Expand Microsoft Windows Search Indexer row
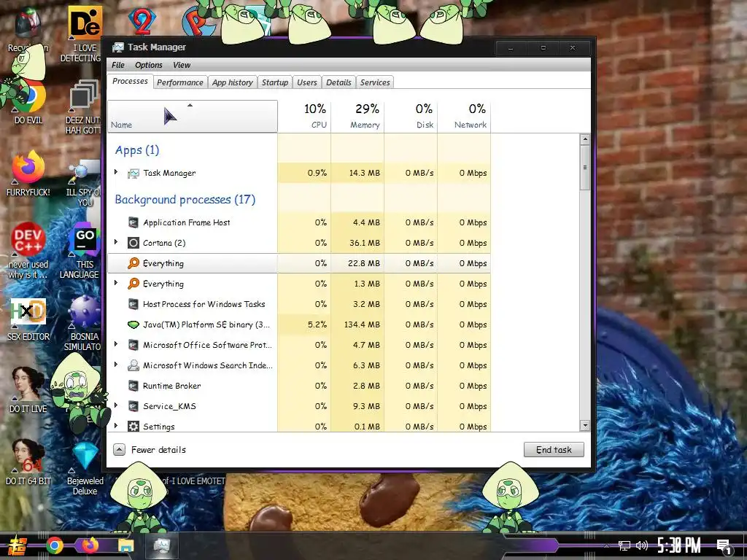The image size is (747, 560). pos(116,365)
